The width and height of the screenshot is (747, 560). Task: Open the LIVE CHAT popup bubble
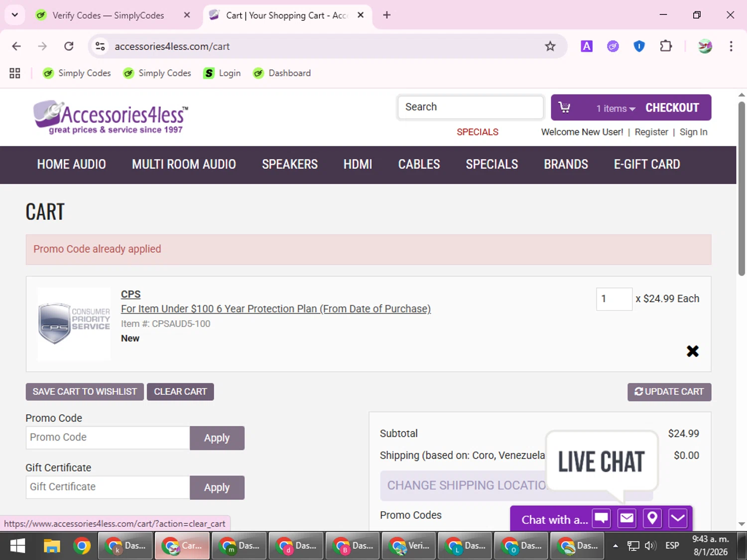(602, 461)
